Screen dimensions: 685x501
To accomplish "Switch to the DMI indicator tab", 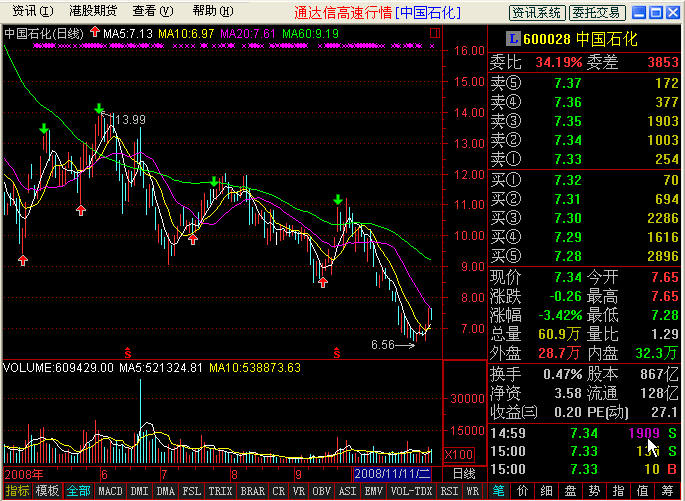I will tap(139, 491).
